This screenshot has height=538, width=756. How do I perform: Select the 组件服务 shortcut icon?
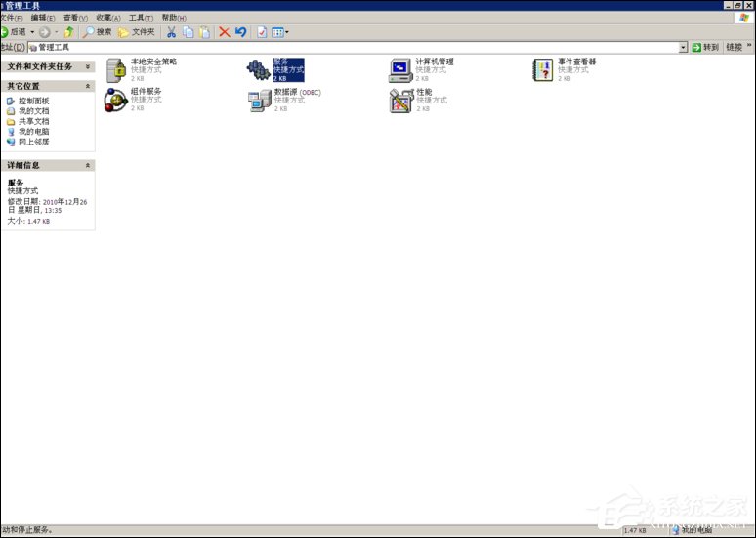pyautogui.click(x=116, y=100)
